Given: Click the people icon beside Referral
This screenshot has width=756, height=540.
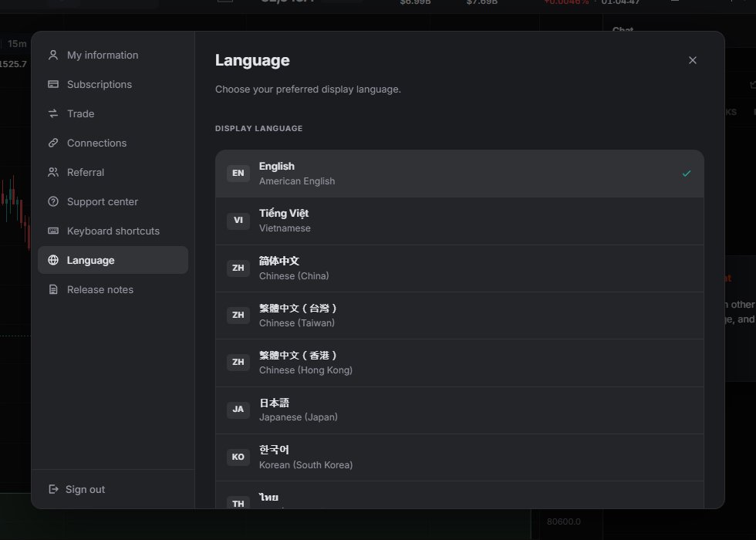Looking at the screenshot, I should pyautogui.click(x=53, y=173).
